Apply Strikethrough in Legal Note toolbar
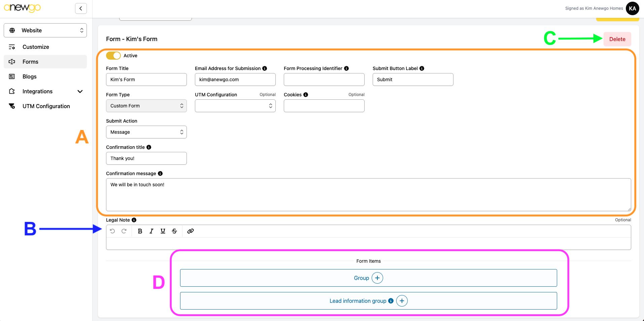 [174, 231]
